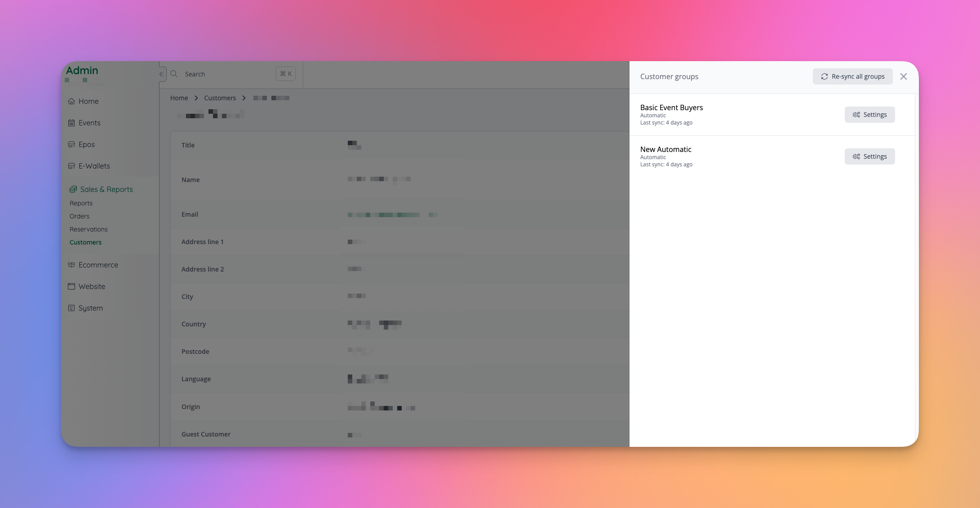Click the Epos till icon
The width and height of the screenshot is (980, 508).
click(71, 144)
